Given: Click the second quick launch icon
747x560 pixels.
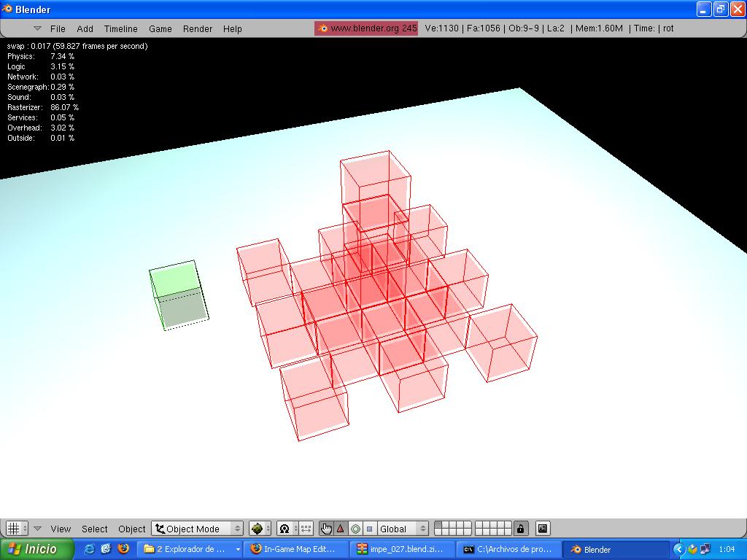Looking at the screenshot, I should [x=106, y=549].
